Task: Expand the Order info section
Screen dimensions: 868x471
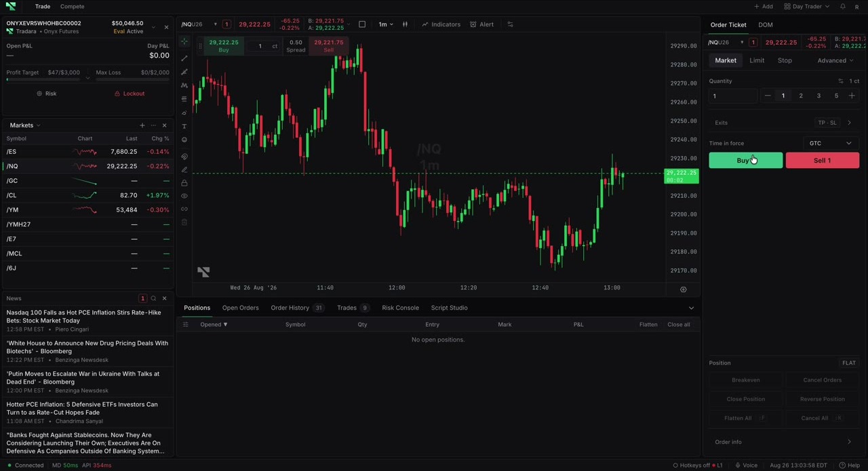Action: [x=784, y=442]
